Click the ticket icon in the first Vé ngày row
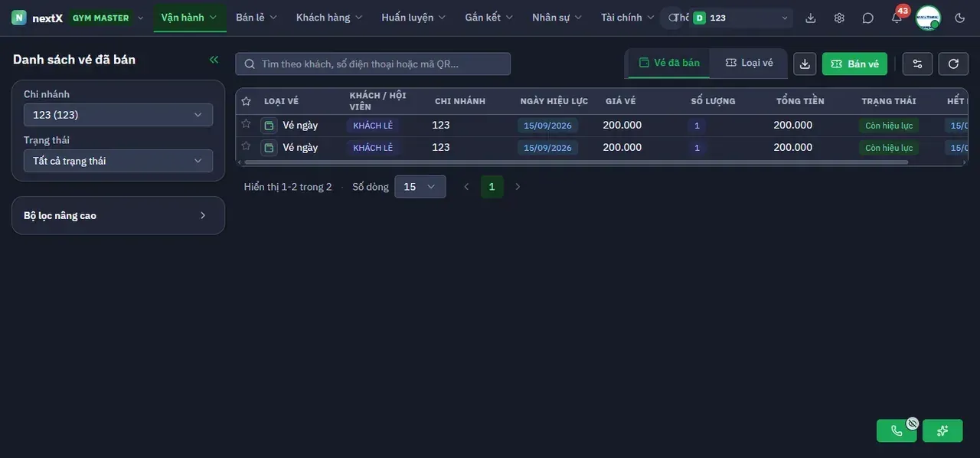 [269, 126]
